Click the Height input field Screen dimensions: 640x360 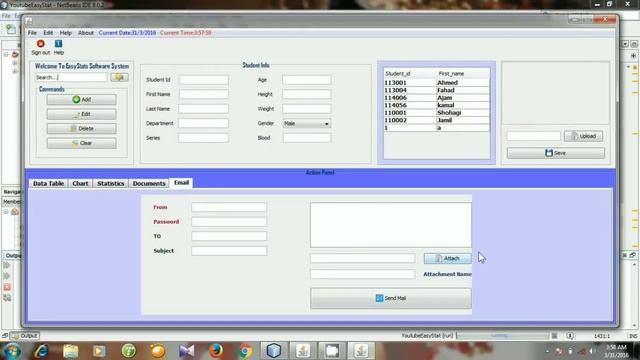point(307,94)
